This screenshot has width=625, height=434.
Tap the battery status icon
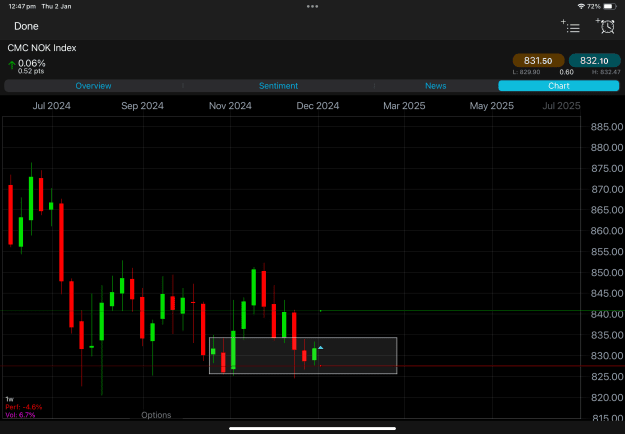coord(610,6)
